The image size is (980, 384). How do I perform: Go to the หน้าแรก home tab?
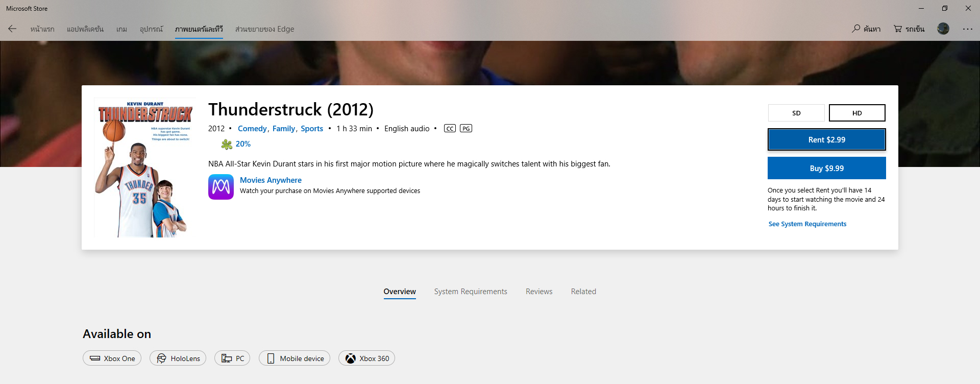(x=42, y=29)
